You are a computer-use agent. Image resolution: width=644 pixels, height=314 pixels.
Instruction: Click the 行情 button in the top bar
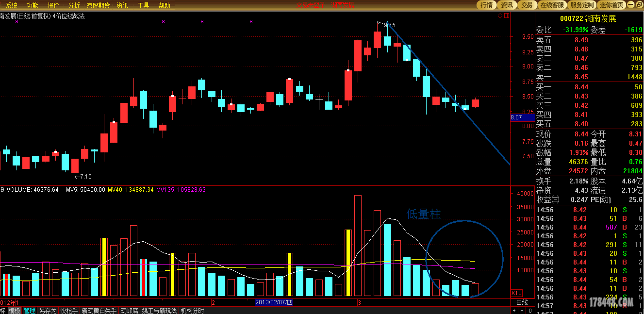pyautogui.click(x=486, y=5)
